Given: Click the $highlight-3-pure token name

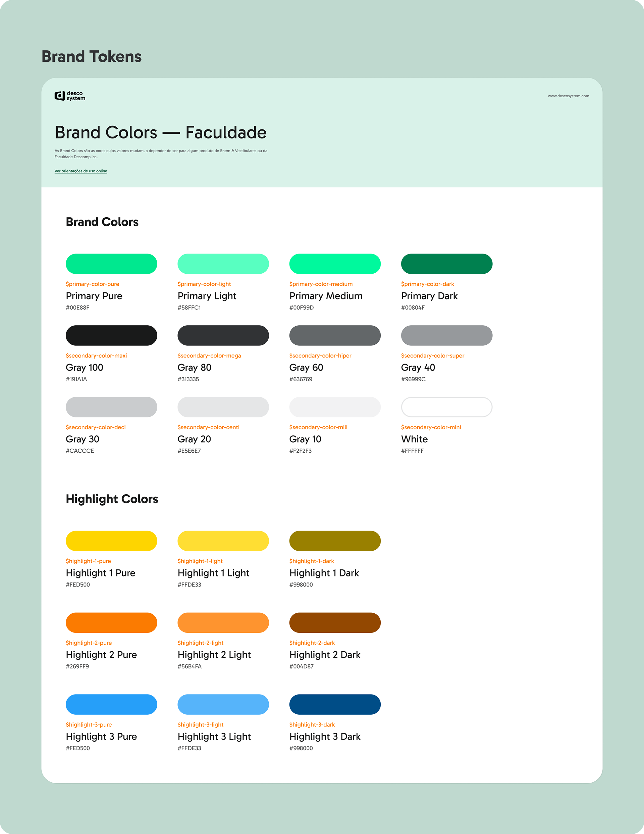Looking at the screenshot, I should click(x=89, y=724).
